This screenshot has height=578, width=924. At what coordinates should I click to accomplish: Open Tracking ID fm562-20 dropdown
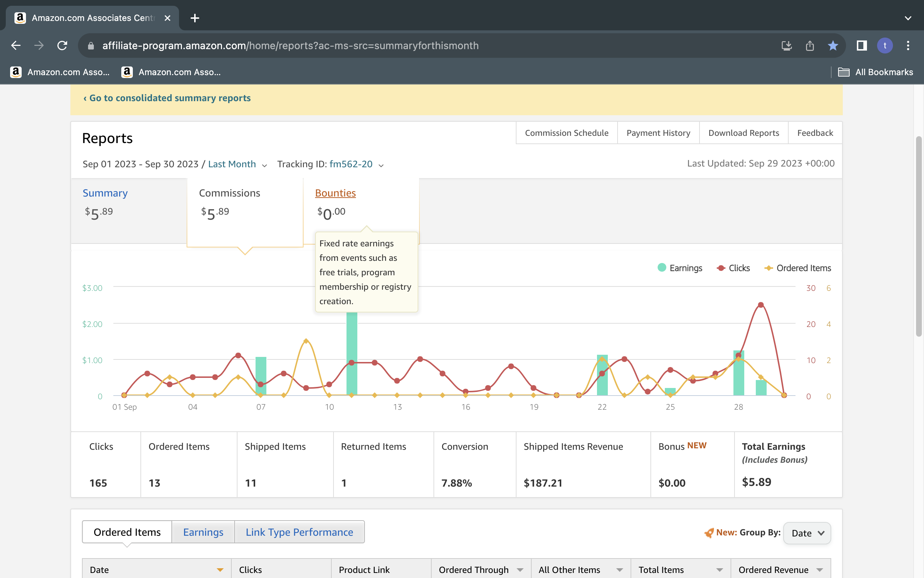coord(356,164)
